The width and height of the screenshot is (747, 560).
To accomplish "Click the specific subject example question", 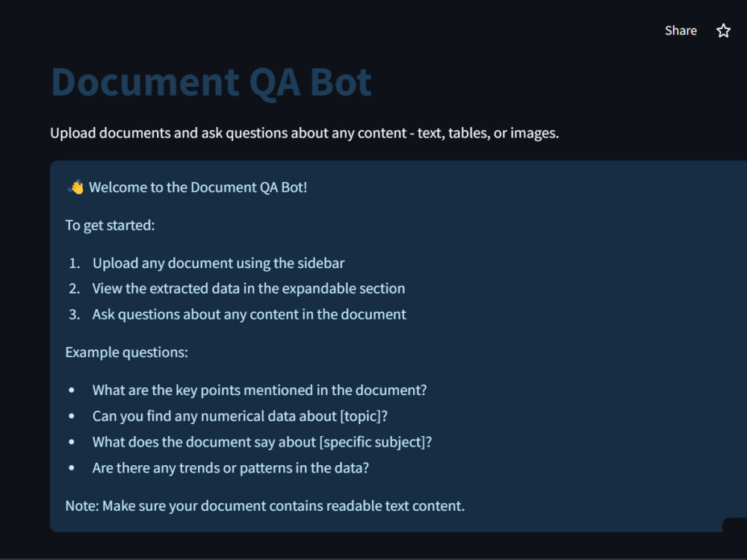I will (x=262, y=442).
